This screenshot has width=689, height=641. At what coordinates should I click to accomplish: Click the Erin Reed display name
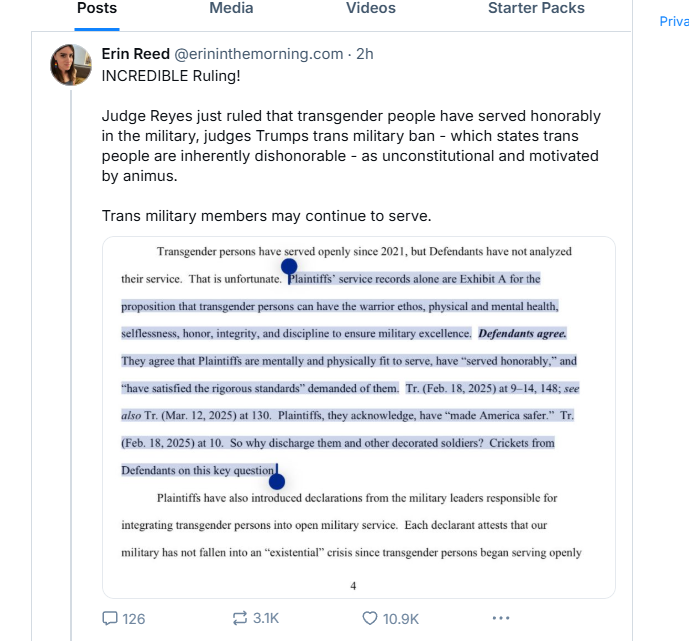tap(136, 54)
